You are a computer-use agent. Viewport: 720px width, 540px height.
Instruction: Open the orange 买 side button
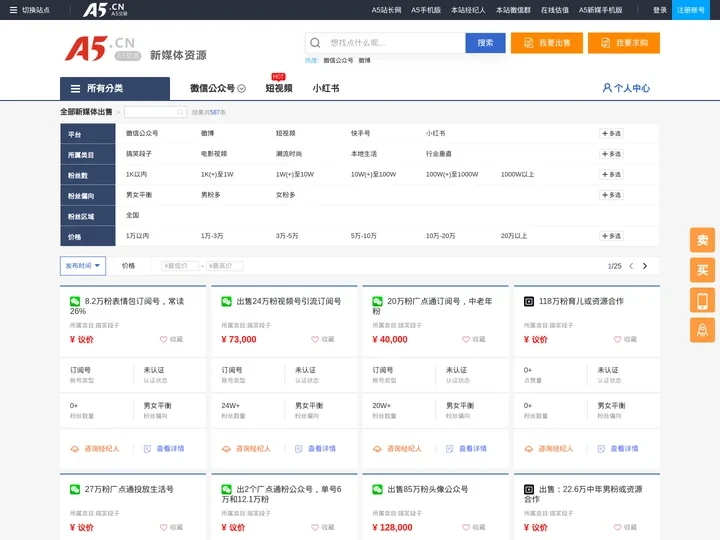point(702,270)
